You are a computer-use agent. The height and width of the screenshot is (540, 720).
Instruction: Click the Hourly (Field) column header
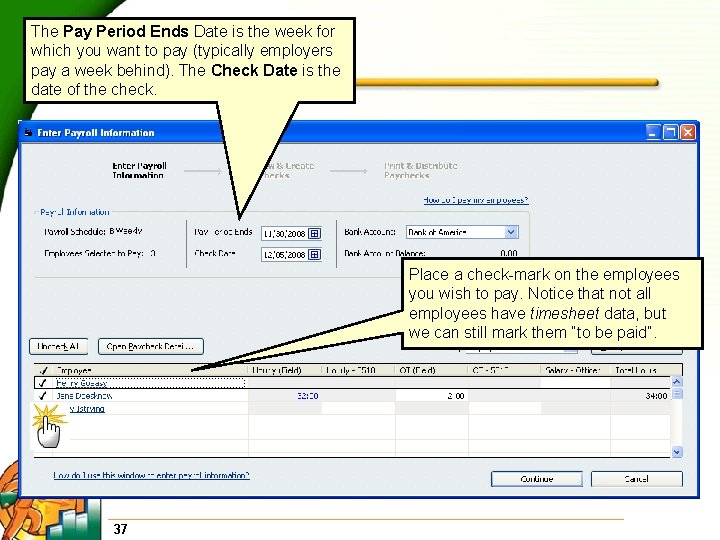pos(285,370)
